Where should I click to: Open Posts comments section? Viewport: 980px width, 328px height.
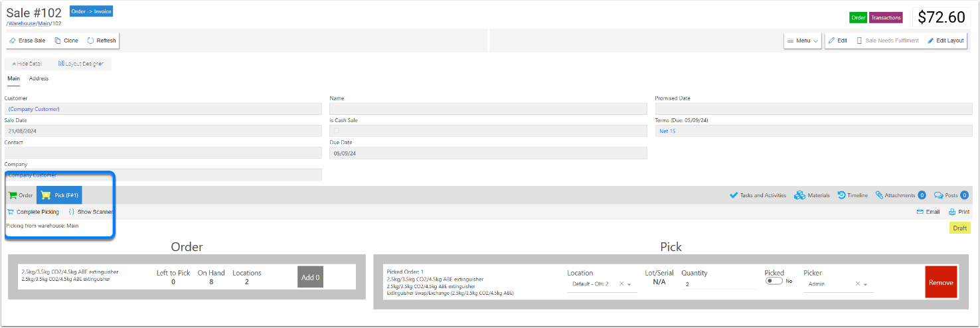tap(946, 195)
